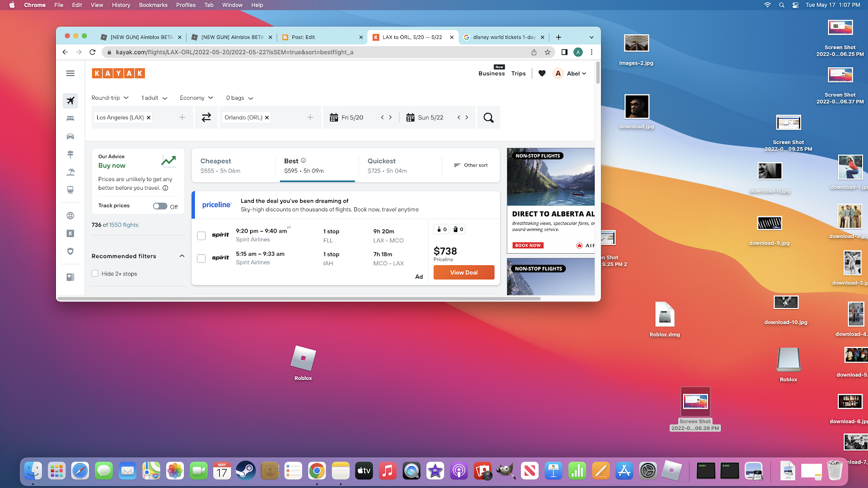The height and width of the screenshot is (488, 868).
Task: Select the Quickest sort tab
Action: [x=400, y=165]
